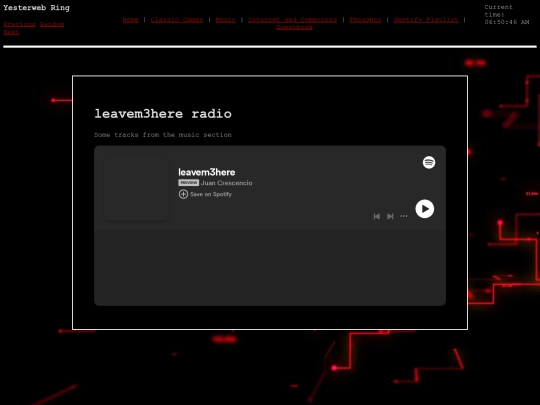Click the playlist cover art thumbnail
The height and width of the screenshot is (405, 540).
(136, 187)
